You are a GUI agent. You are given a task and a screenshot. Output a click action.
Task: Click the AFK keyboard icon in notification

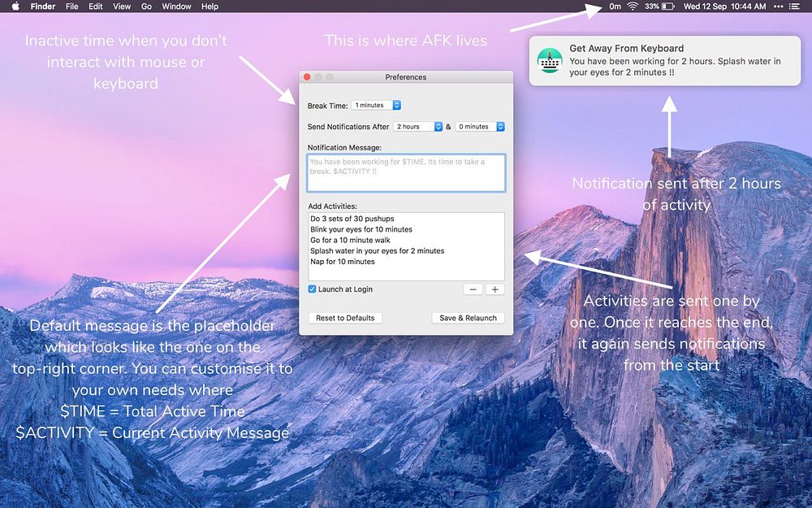(x=550, y=61)
